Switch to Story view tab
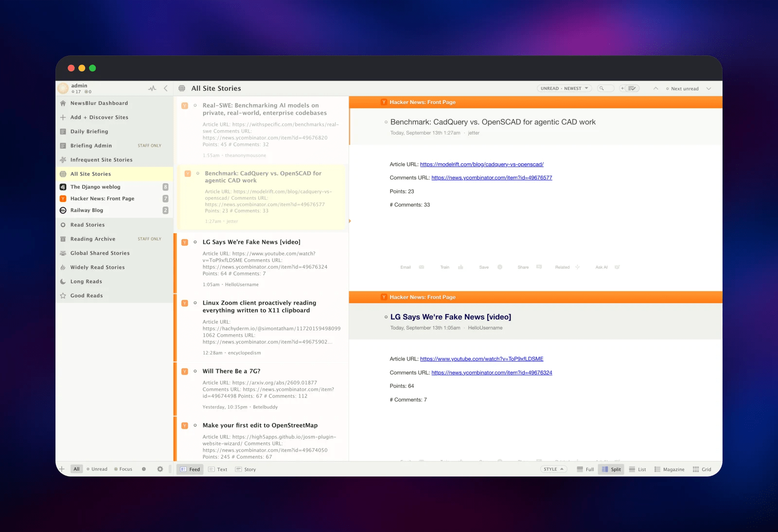This screenshot has width=778, height=532. (x=246, y=469)
